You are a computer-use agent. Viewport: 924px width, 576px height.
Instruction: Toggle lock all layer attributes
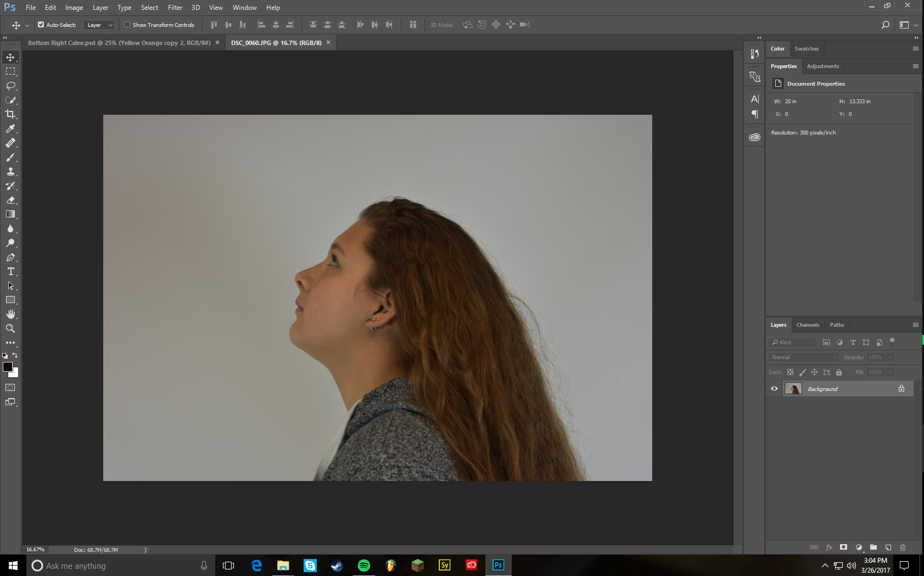[838, 372]
